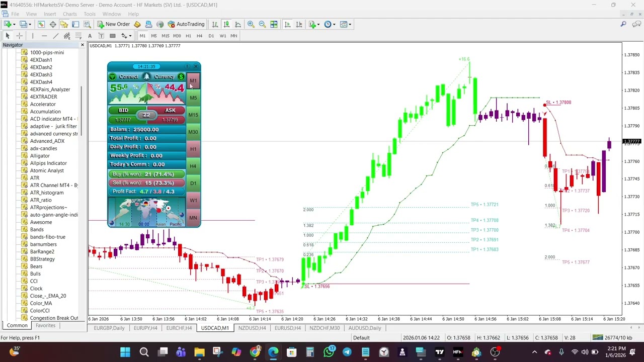Viewport: 644px width, 362px height.
Task: Toggle the Data Window crosshair icon
Action: tap(53, 24)
